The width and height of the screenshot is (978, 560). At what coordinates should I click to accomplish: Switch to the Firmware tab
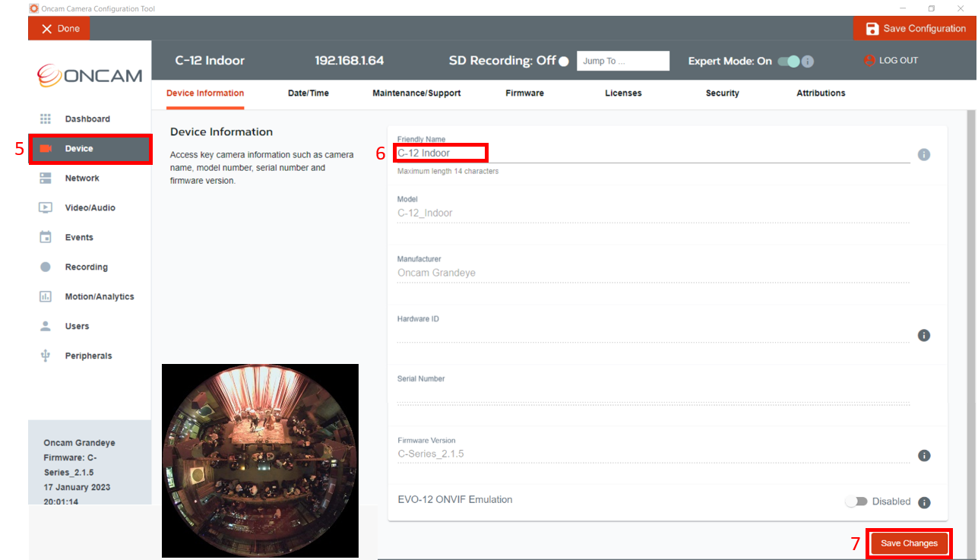point(524,93)
